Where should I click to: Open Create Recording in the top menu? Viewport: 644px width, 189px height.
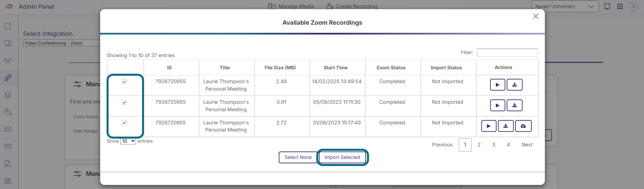point(352,6)
